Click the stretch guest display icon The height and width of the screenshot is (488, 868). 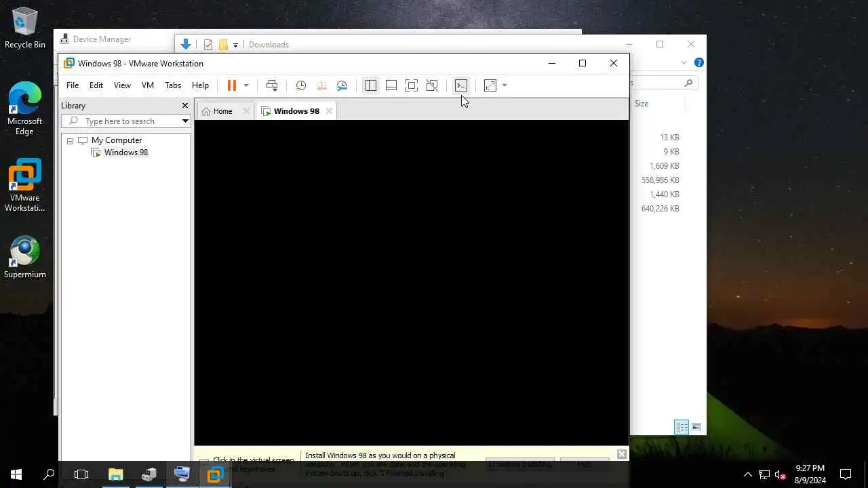[490, 85]
